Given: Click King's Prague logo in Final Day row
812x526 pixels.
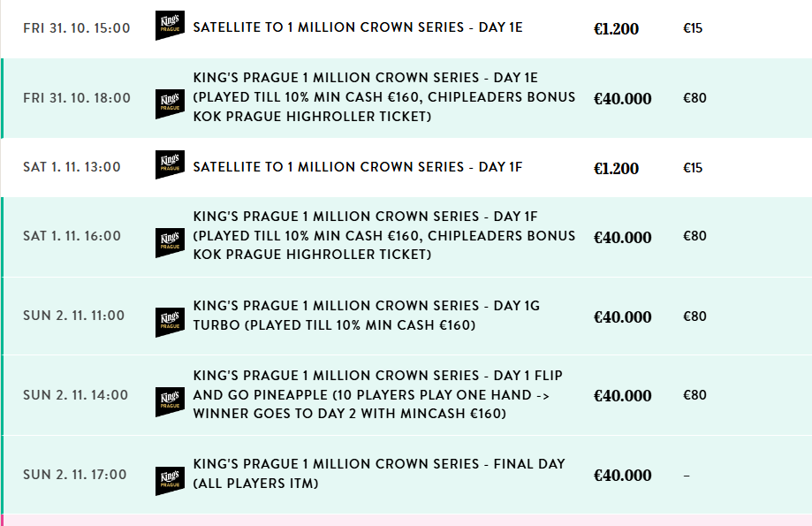Looking at the screenshot, I should click(170, 481).
